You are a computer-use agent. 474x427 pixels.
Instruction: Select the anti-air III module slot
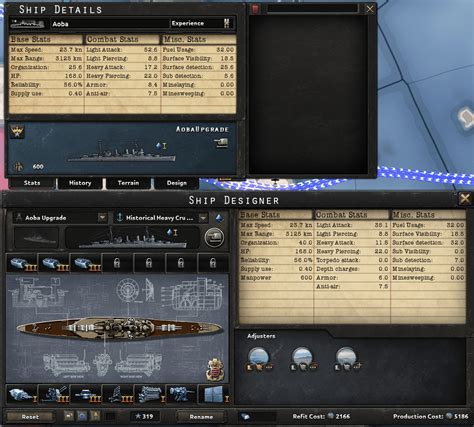54,394
